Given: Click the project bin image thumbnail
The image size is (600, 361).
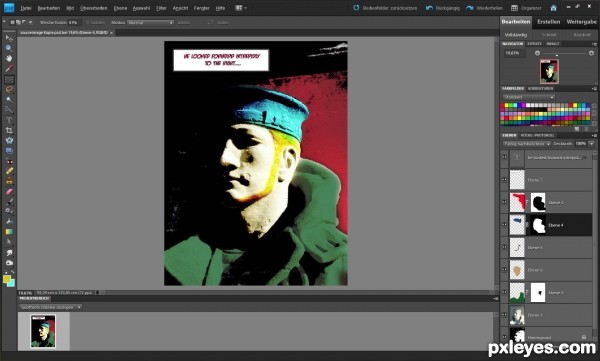Looking at the screenshot, I should [43, 331].
